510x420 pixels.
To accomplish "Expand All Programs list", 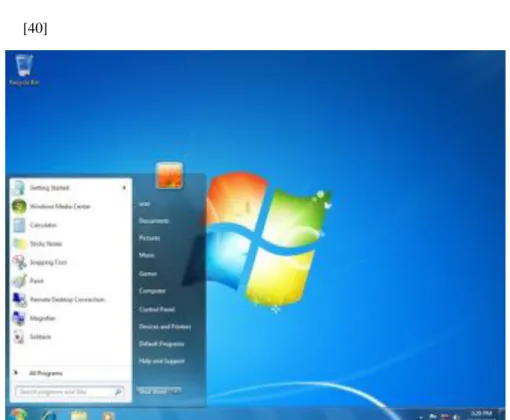I will (x=70, y=373).
